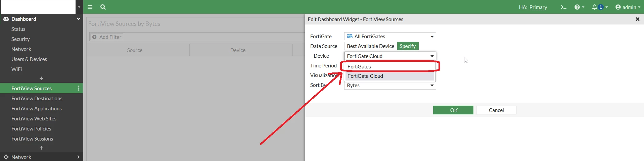
Task: Open the CLI console icon
Action: [x=563, y=7]
